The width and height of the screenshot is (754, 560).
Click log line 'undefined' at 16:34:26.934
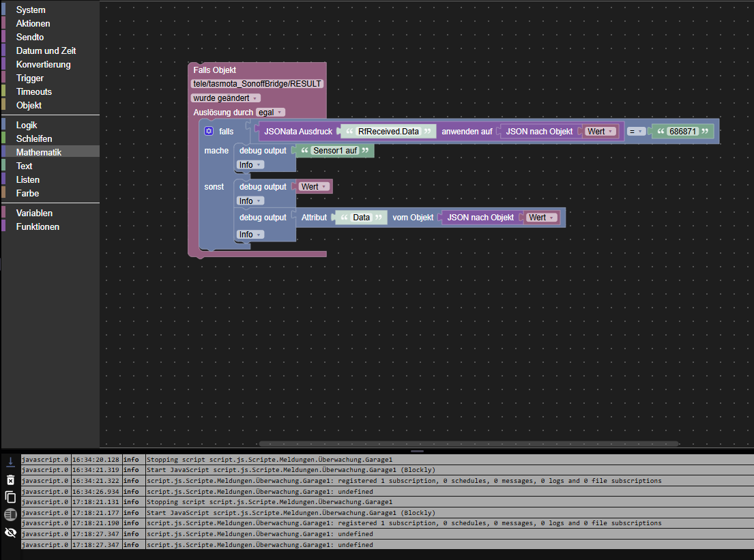coord(387,491)
